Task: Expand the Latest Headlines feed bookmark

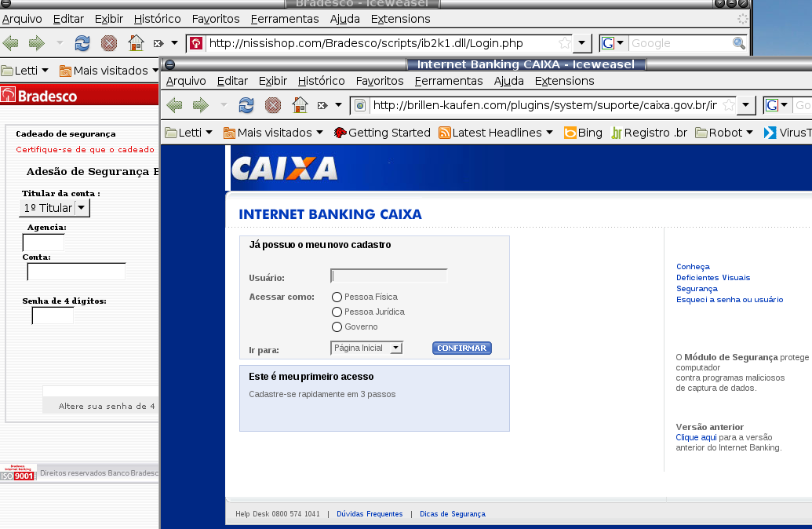Action: coord(496,133)
